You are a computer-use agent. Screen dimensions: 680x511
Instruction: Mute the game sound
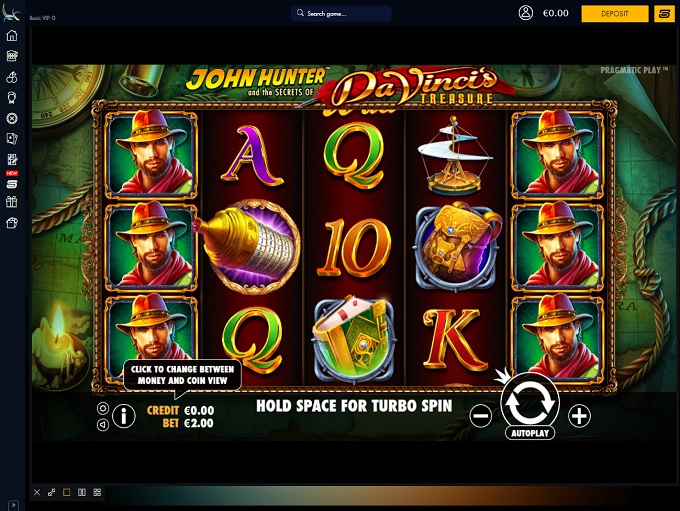click(x=103, y=424)
